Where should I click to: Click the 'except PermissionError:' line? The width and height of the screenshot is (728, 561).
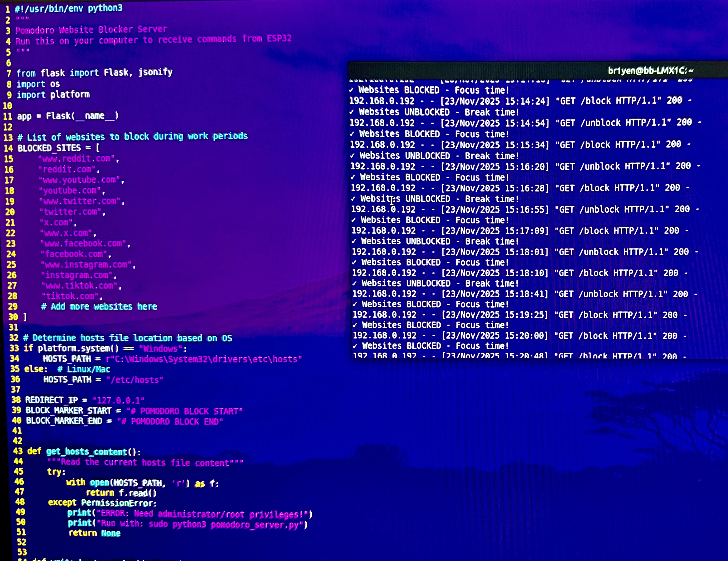pyautogui.click(x=102, y=503)
